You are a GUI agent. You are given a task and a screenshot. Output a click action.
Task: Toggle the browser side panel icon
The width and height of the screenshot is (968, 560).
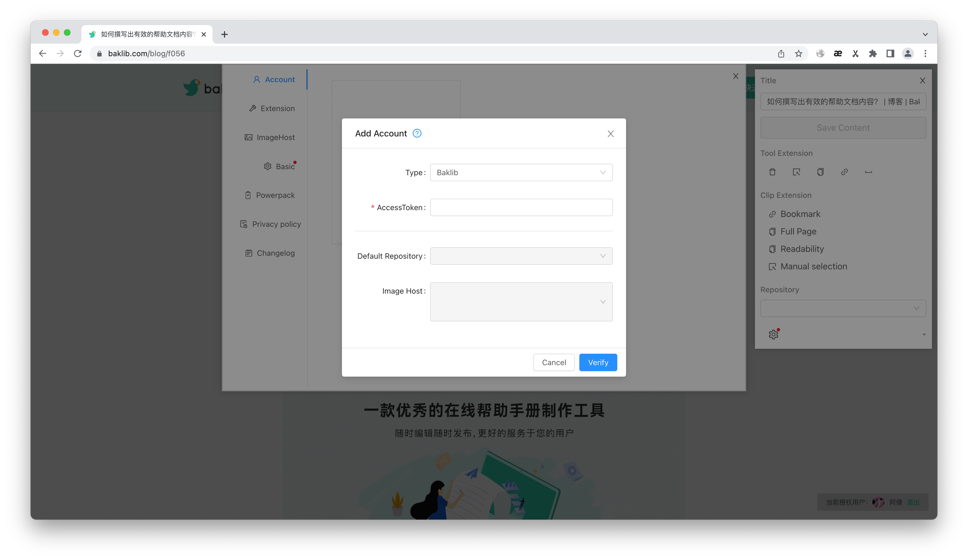(x=890, y=53)
